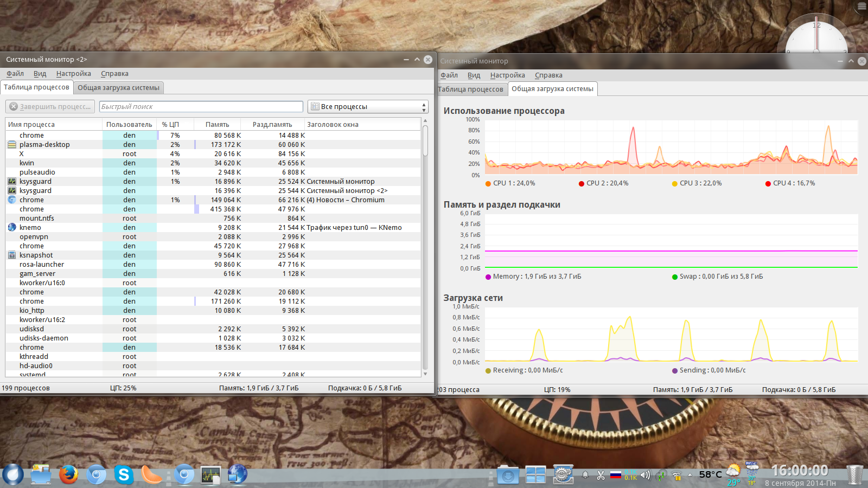Select the 'Таблица процессов' tab in right window
Image resolution: width=868 pixels, height=488 pixels.
[x=470, y=89]
